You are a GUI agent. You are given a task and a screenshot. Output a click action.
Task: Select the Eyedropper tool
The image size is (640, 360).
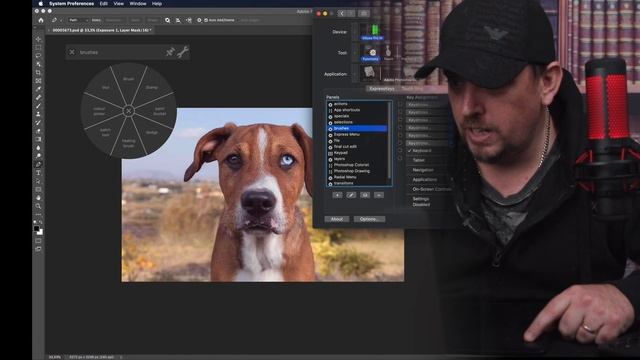38,89
